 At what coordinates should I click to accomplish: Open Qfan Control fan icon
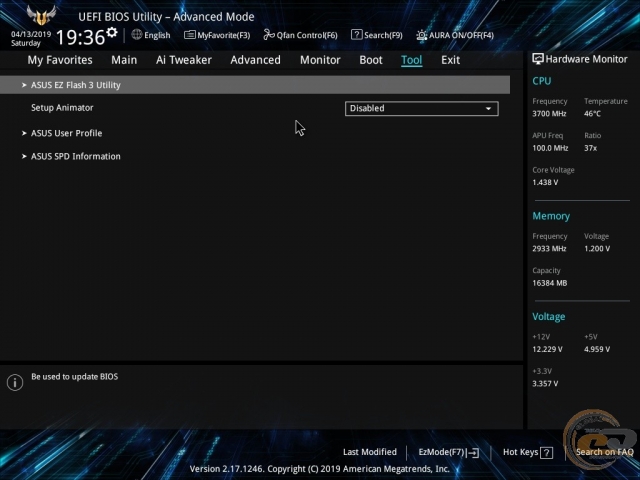(x=269, y=35)
